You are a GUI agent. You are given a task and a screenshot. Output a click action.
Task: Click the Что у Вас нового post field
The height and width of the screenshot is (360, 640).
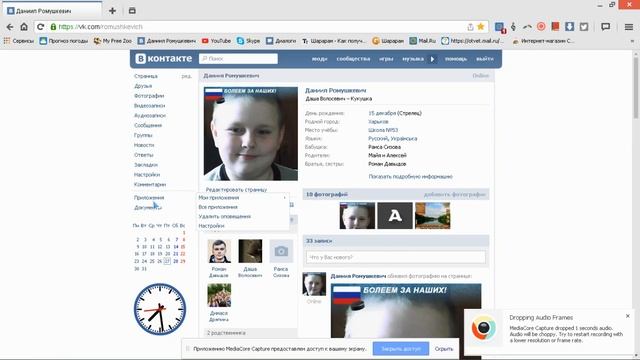click(x=396, y=257)
